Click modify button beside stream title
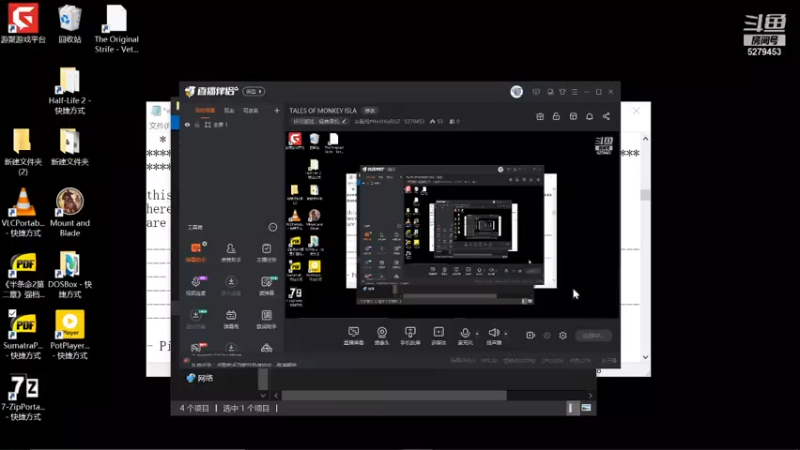 coord(370,111)
